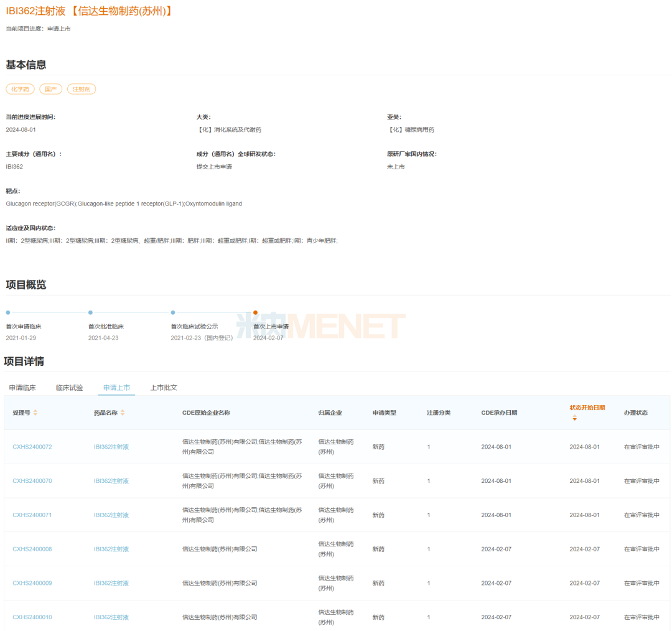This screenshot has height=631, width=672.
Task: Click the target text Glucagon receptor(GCGR)
Action: (x=41, y=203)
